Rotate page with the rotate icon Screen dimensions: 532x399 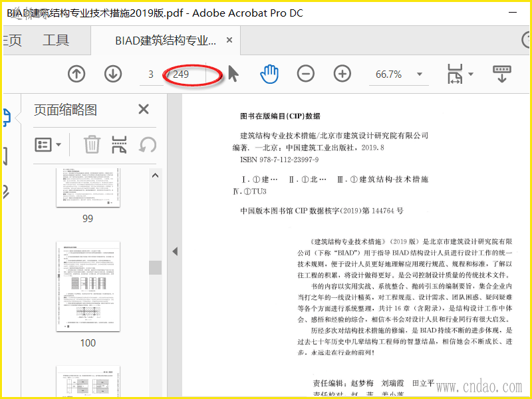148,144
